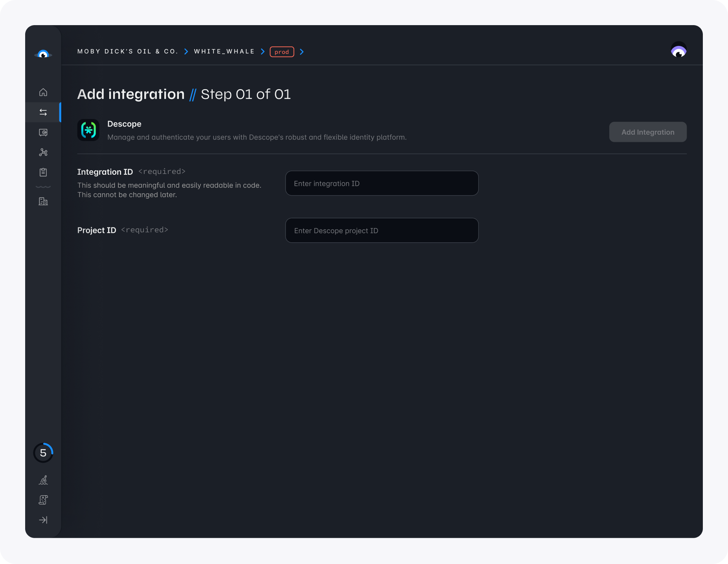Click the Integration ID label

tap(105, 172)
